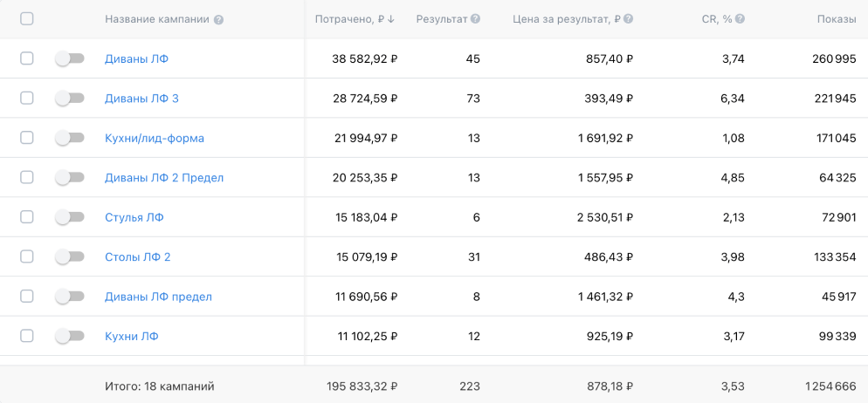Open the Кухни/лид-форма campaign
Screen dimensions: 868x403
pyautogui.click(x=155, y=138)
